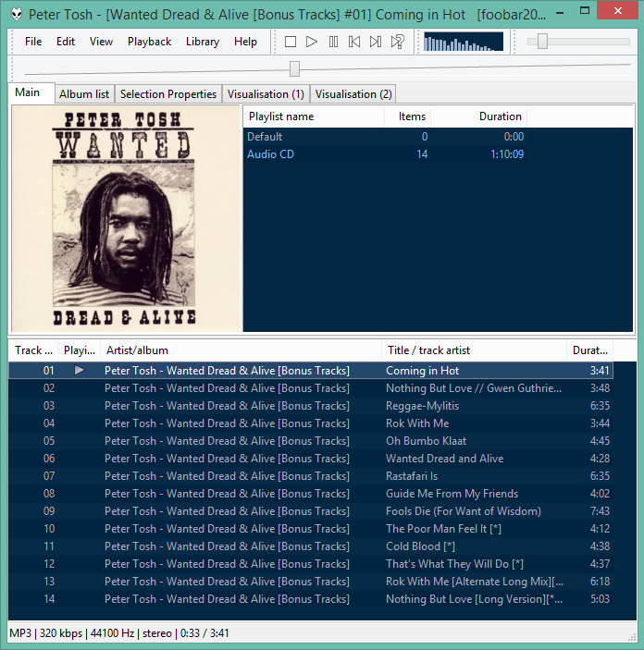
Task: Sort playlists by Duration column header
Action: (479, 117)
